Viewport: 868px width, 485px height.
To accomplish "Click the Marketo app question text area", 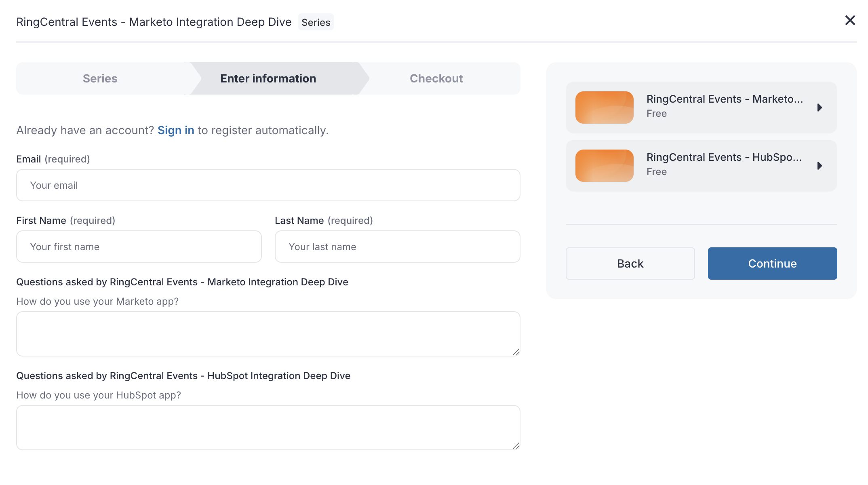I will pos(268,334).
